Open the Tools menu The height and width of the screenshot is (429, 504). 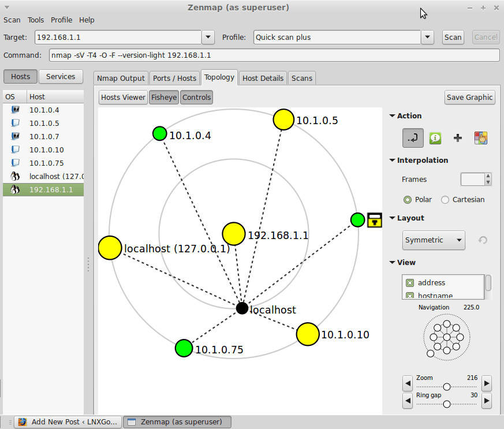(36, 20)
